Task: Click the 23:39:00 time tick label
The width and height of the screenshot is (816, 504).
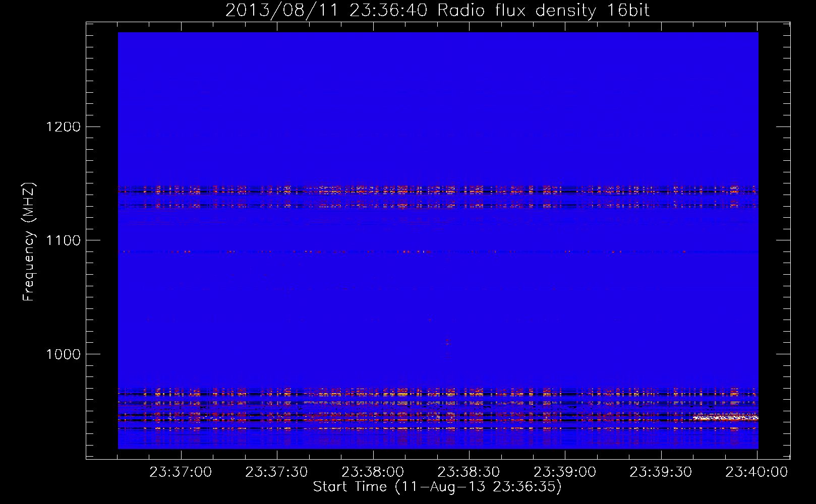Action: [565, 472]
